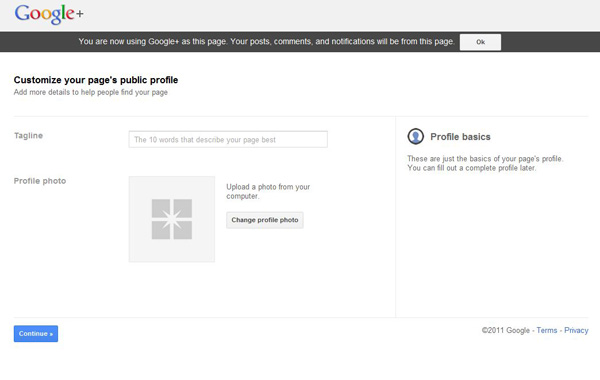The height and width of the screenshot is (380, 600).
Task: Click the Profile basics heading
Action: pos(460,137)
